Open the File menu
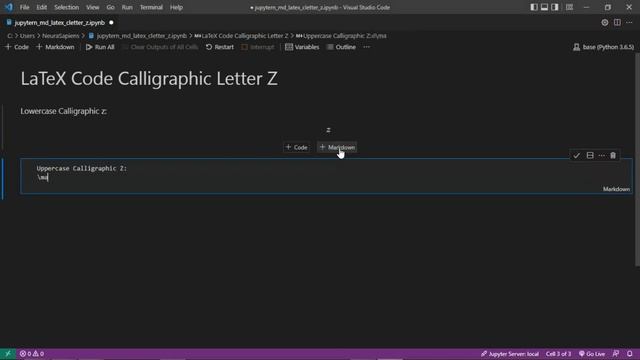Viewport: 640px width, 360px height. pyautogui.click(x=24, y=7)
